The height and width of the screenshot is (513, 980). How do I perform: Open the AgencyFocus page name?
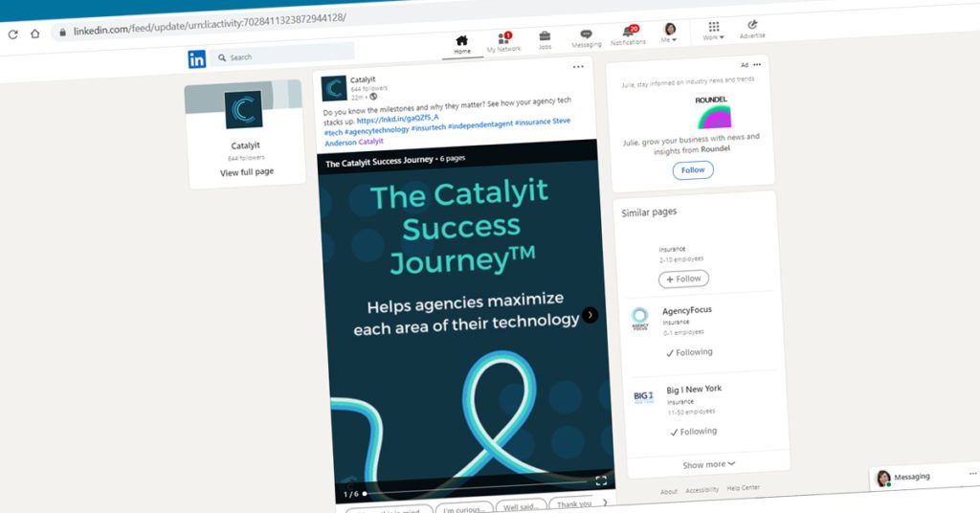point(687,310)
